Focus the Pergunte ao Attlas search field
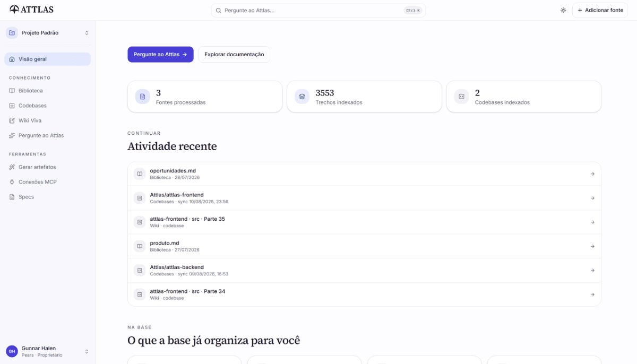 (318, 10)
